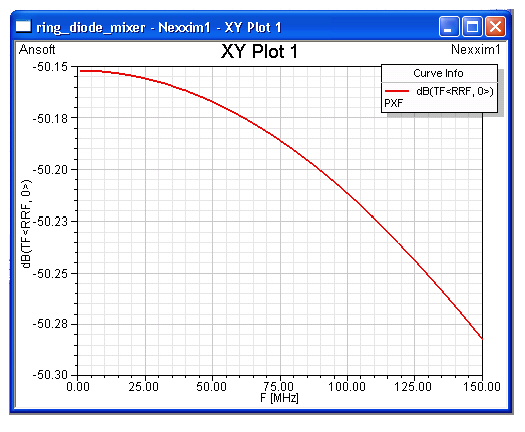
Task: Maximize the XY Plot 1 window
Action: 472,26
